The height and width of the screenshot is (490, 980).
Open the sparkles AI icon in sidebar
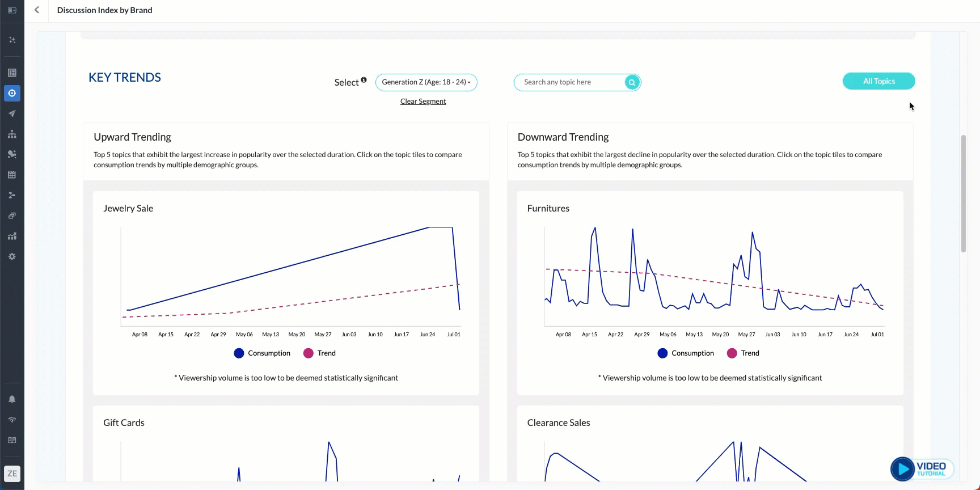click(x=12, y=40)
